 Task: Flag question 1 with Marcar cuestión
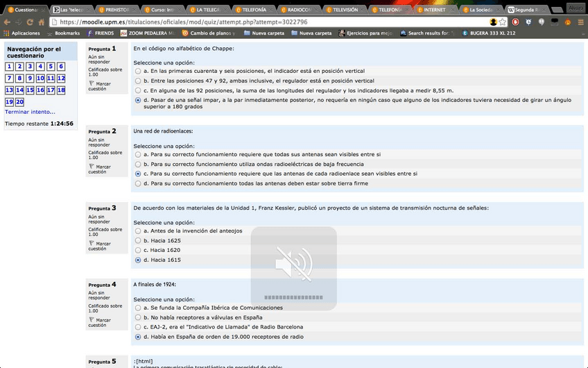point(98,85)
